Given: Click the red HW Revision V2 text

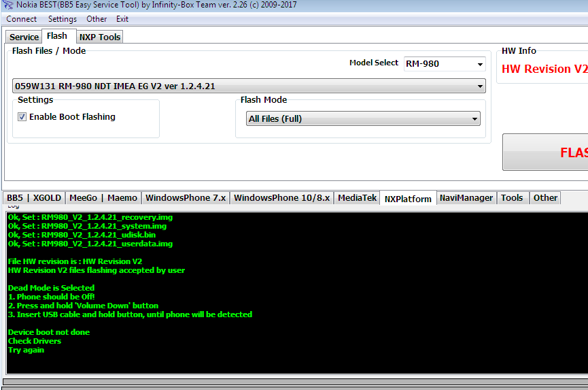Looking at the screenshot, I should click(544, 69).
